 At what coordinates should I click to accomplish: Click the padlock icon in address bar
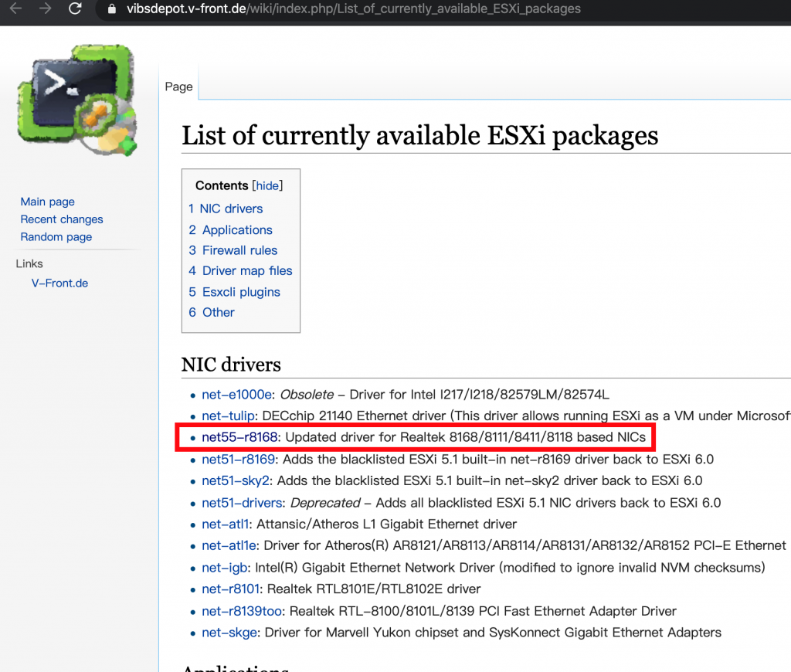pyautogui.click(x=110, y=9)
